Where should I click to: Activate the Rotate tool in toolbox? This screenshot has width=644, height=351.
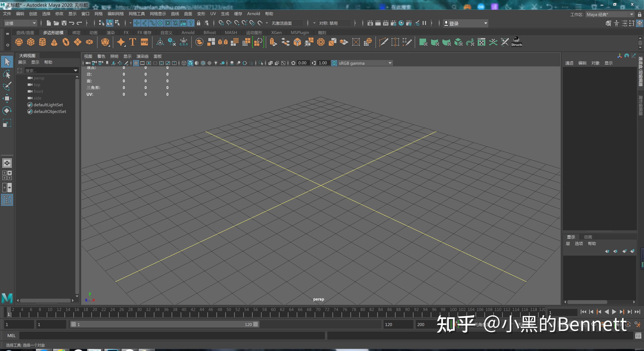[x=7, y=111]
